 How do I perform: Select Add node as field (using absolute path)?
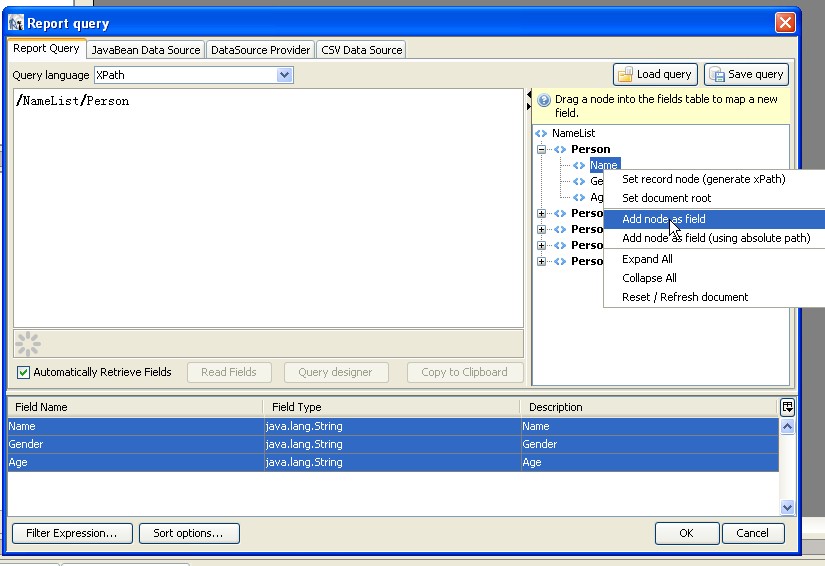click(714, 238)
